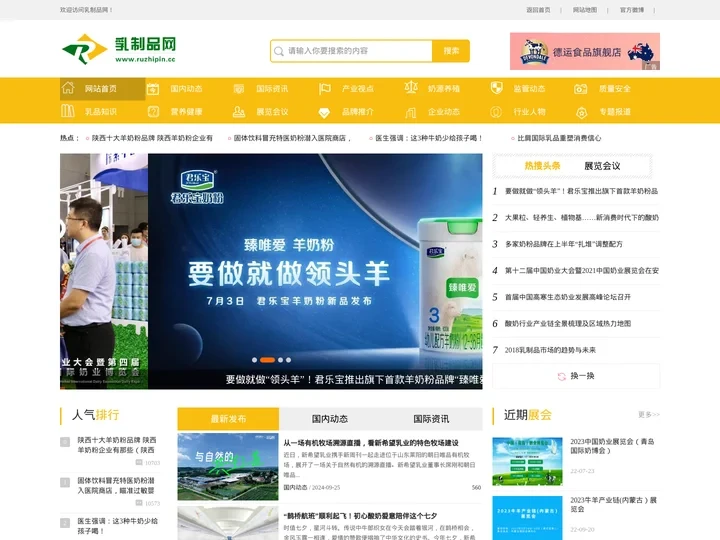Open 更多>> link beside 近期展会
Screen dimensions: 720x540
649,415
